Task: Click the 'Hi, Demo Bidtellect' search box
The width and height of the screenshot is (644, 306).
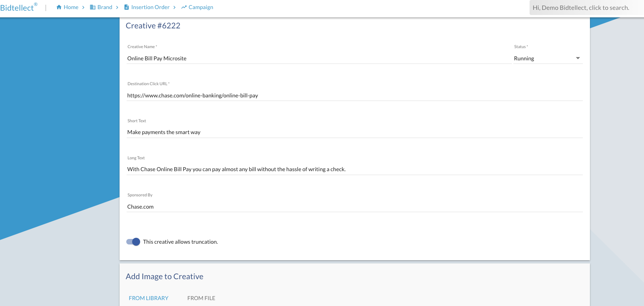Action: (587, 7)
